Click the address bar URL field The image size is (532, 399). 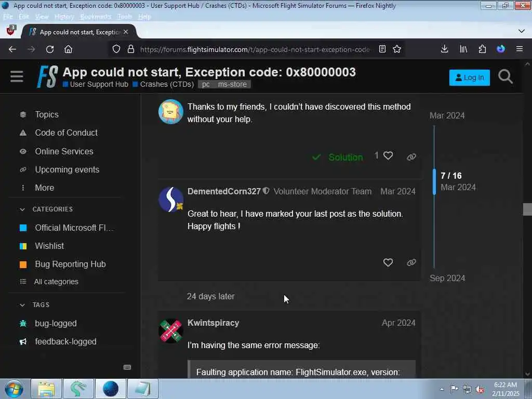pyautogui.click(x=255, y=49)
